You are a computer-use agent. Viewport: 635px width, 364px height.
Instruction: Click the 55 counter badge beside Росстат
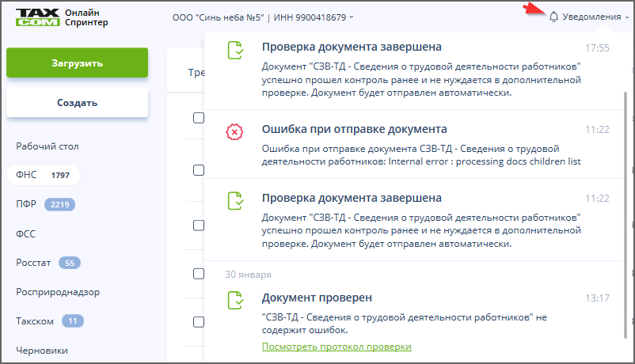click(x=69, y=263)
